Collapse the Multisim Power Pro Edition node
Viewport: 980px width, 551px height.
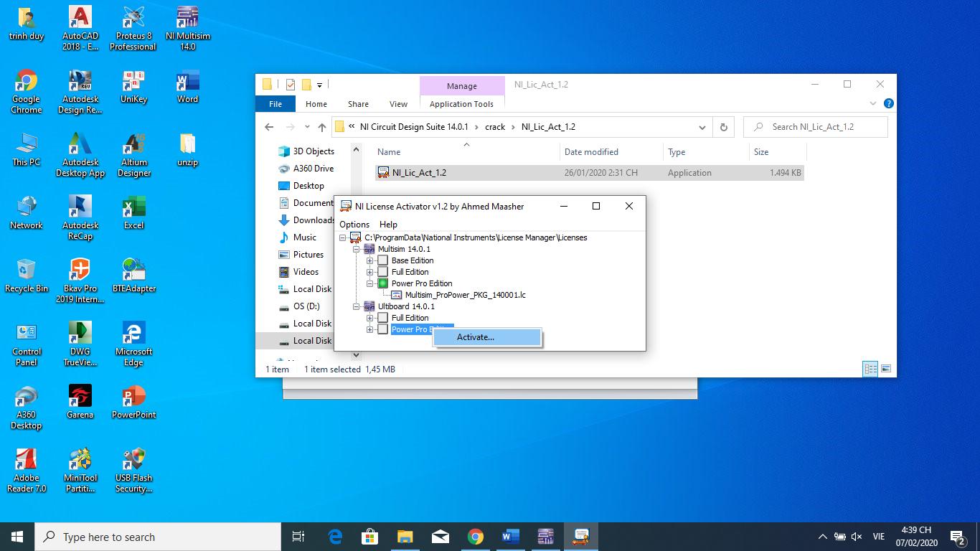(370, 283)
